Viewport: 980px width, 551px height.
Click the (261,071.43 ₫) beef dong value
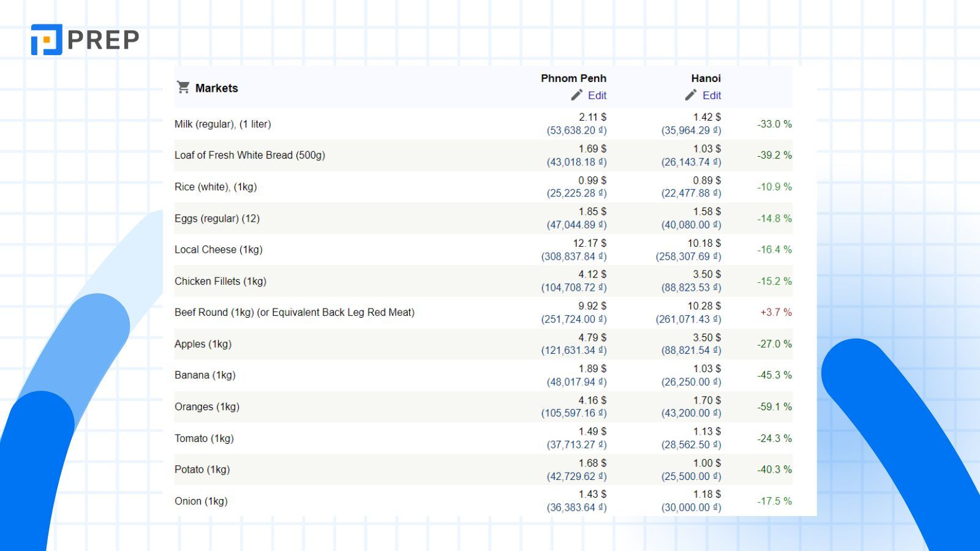(688, 320)
